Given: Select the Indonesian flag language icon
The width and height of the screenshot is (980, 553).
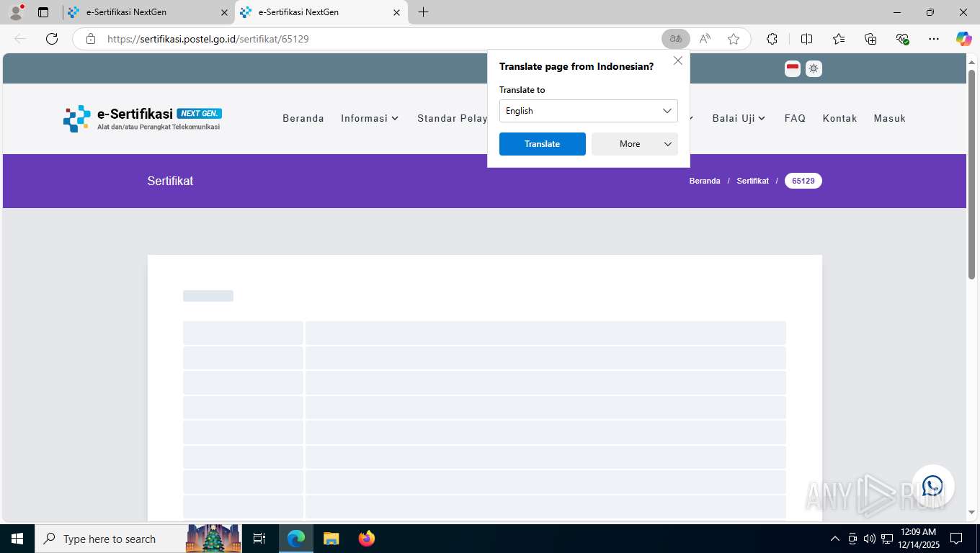Looking at the screenshot, I should 793,68.
